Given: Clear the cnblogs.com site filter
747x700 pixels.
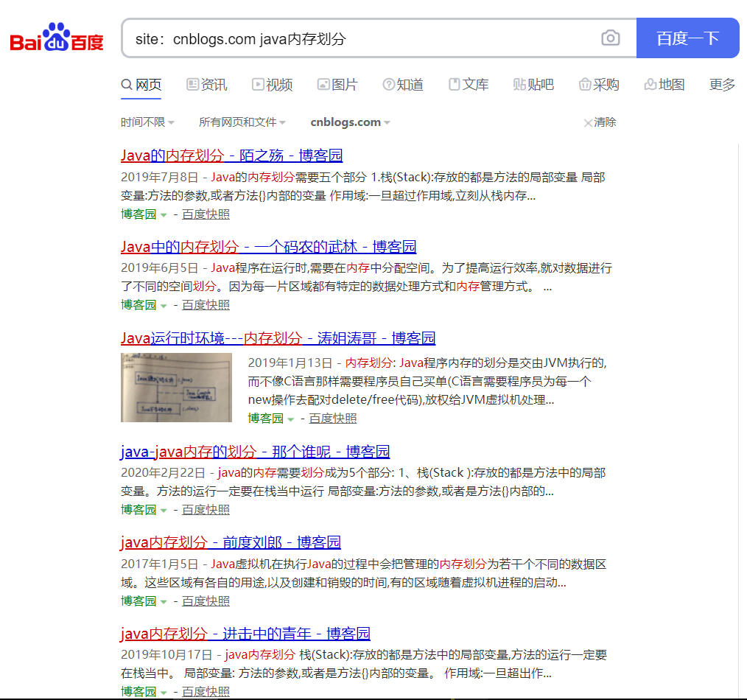Looking at the screenshot, I should 599,122.
